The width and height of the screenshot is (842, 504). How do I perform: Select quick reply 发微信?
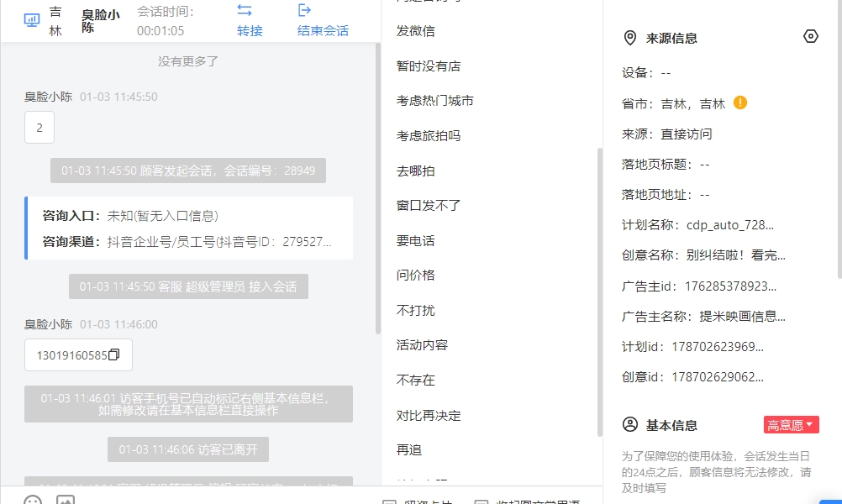pyautogui.click(x=416, y=31)
